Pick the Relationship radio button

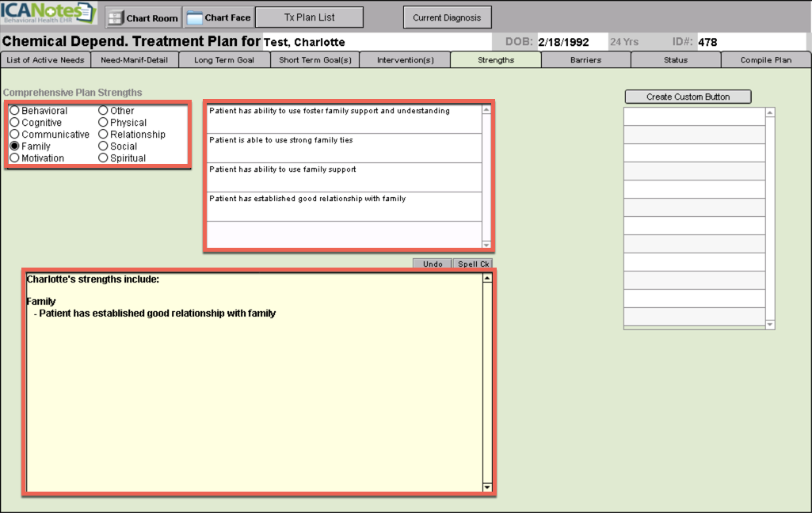[x=103, y=135]
